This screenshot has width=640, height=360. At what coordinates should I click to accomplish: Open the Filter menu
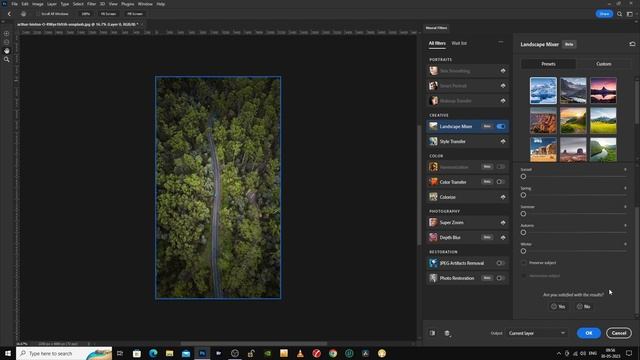click(91, 4)
